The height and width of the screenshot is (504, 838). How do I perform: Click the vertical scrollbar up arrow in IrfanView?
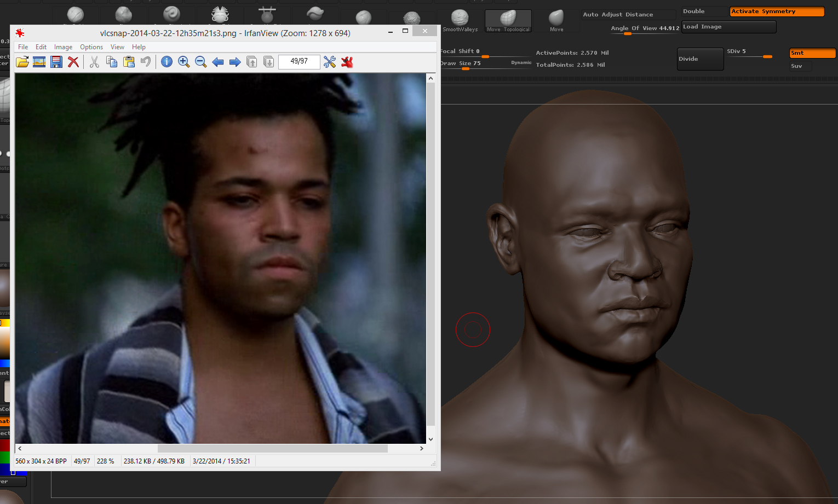431,78
